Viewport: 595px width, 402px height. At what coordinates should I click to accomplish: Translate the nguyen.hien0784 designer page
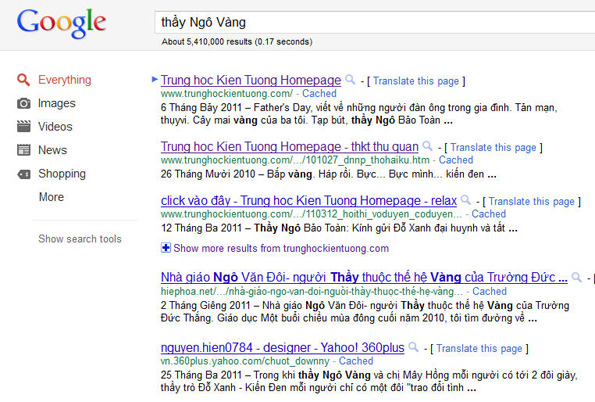coord(479,348)
